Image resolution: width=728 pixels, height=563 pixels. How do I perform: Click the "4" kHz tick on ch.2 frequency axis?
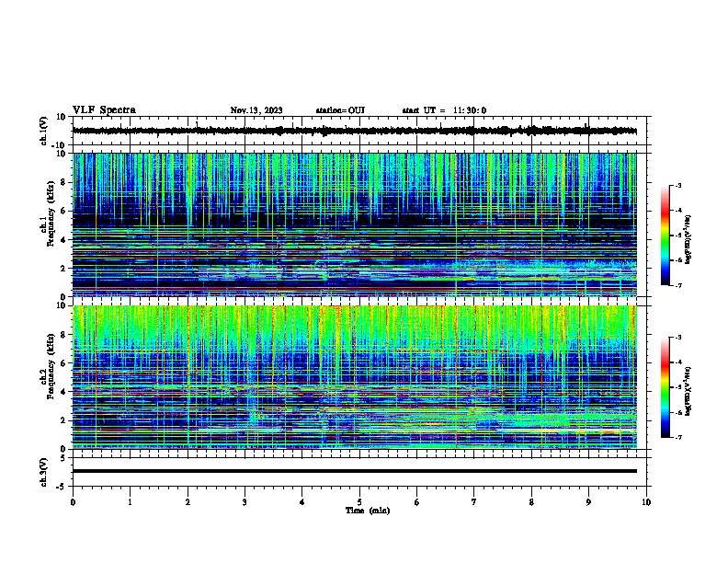coord(64,392)
